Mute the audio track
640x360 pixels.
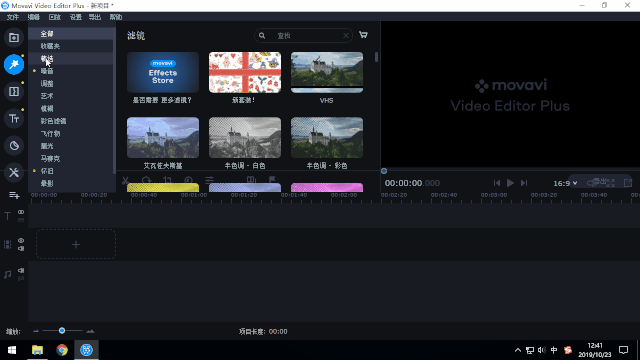(21, 271)
